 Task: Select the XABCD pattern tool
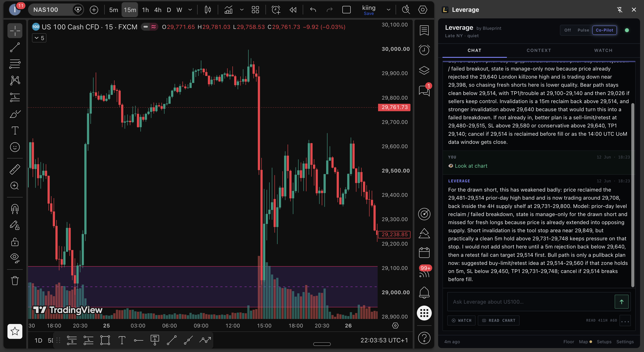tap(15, 80)
